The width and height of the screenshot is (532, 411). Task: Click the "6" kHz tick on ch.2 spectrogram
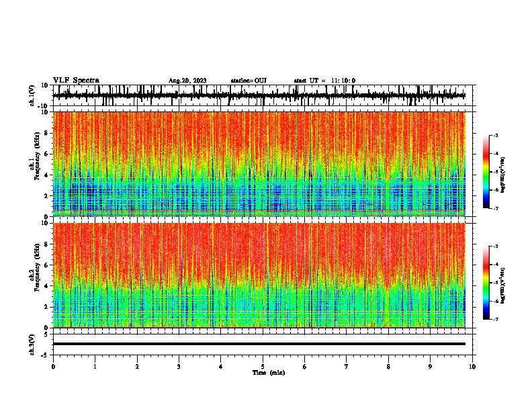coord(46,265)
